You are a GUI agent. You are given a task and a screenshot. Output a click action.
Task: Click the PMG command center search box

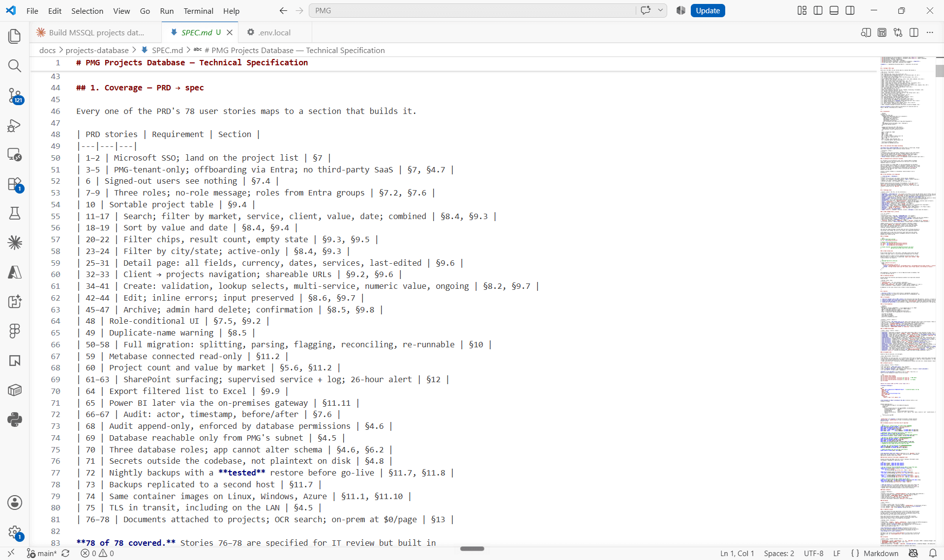point(472,11)
